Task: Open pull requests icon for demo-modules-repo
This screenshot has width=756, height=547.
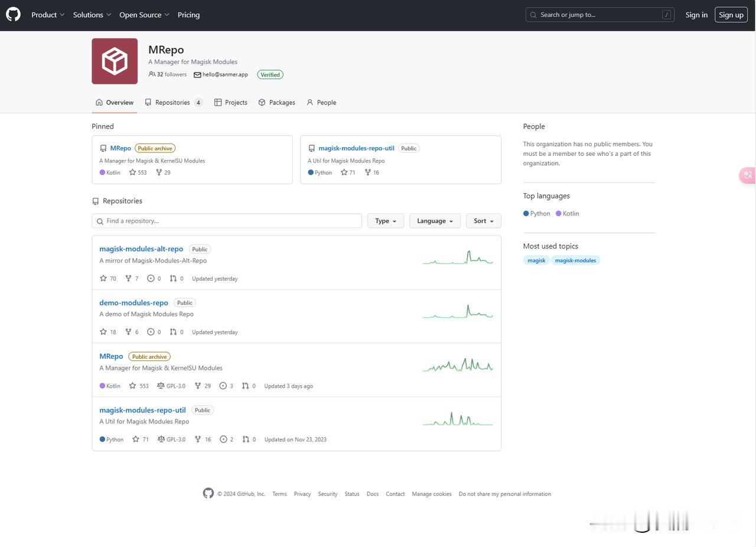Action: pyautogui.click(x=177, y=332)
